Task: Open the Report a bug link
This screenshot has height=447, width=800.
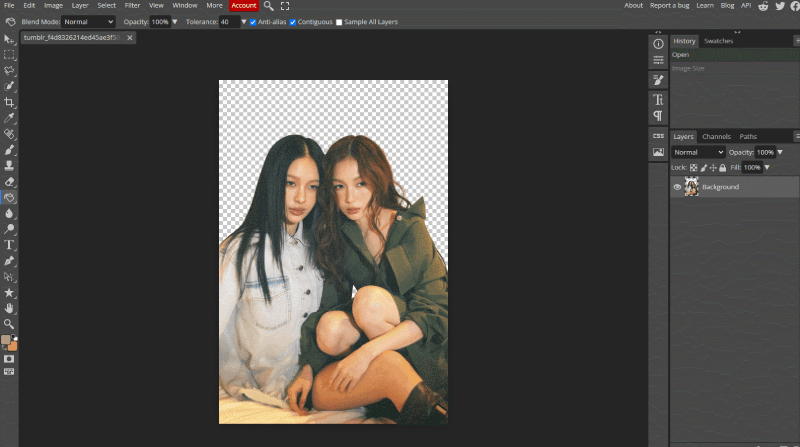Action: (669, 6)
